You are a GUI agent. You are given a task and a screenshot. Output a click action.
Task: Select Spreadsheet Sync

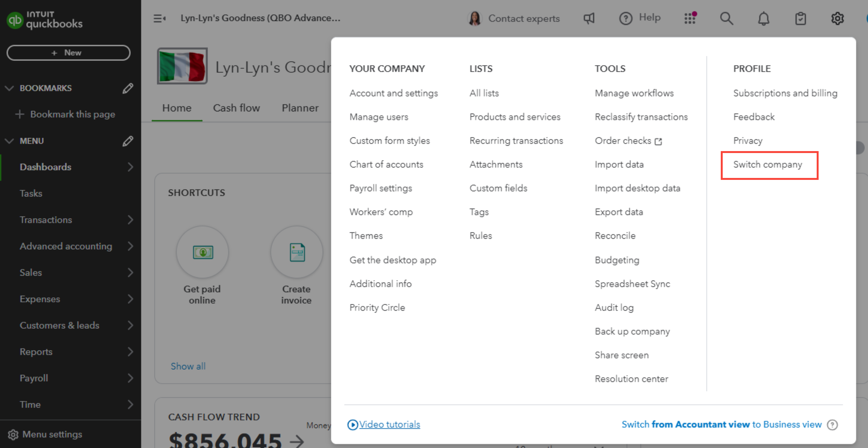(x=632, y=284)
